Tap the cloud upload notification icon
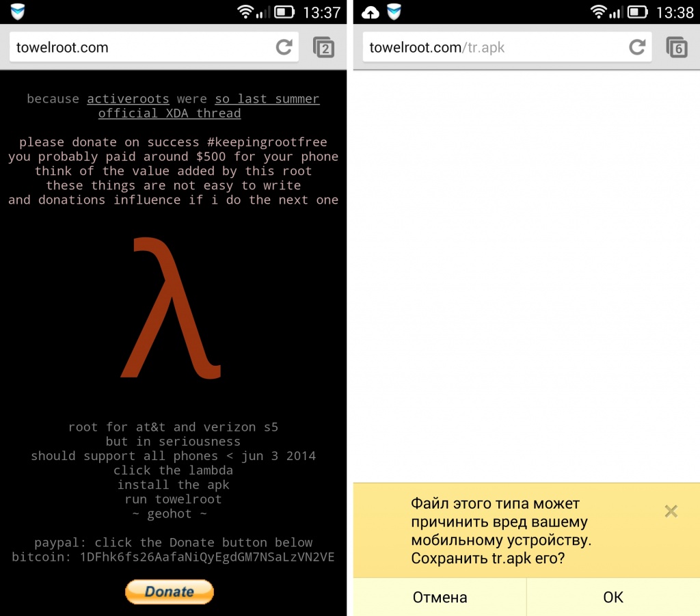 pos(370,12)
